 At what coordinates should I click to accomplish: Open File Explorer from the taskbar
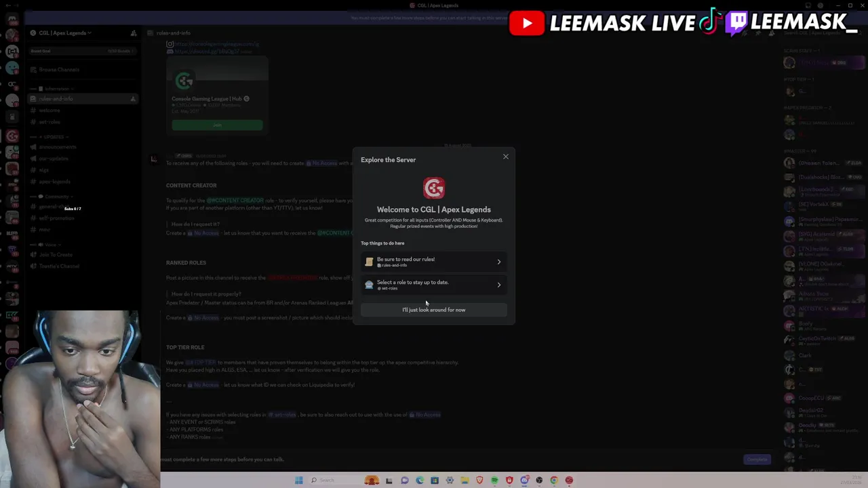(465, 481)
